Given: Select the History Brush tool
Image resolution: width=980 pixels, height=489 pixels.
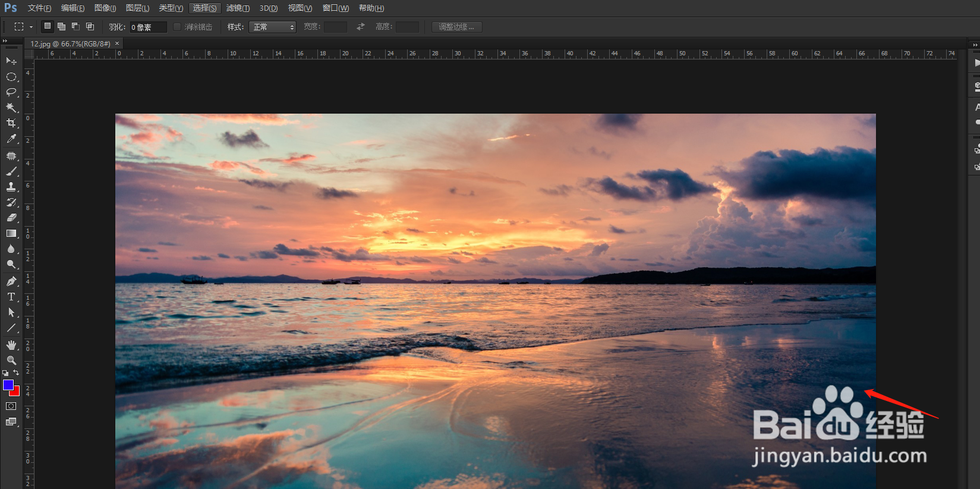Looking at the screenshot, I should tap(11, 202).
